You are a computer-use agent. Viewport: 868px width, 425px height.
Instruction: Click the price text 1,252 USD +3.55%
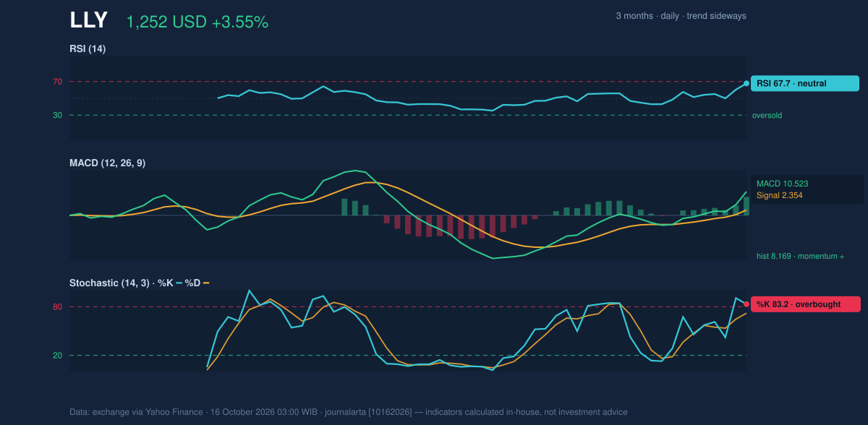(197, 22)
